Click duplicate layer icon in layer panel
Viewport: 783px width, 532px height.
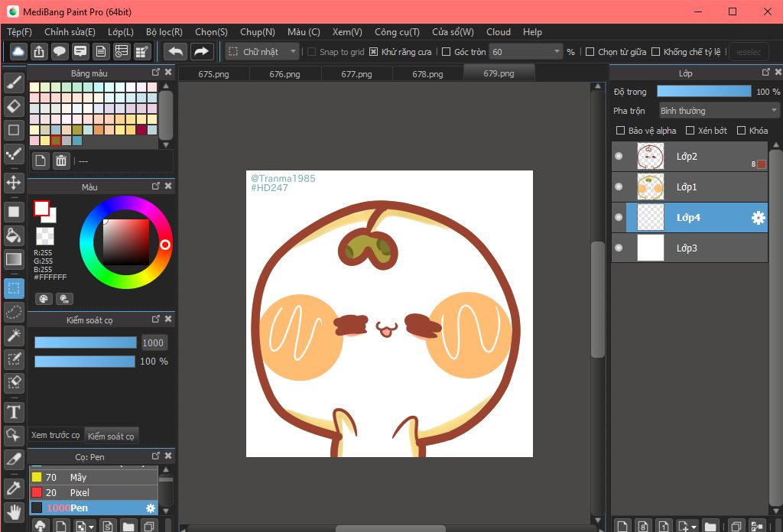coord(735,526)
